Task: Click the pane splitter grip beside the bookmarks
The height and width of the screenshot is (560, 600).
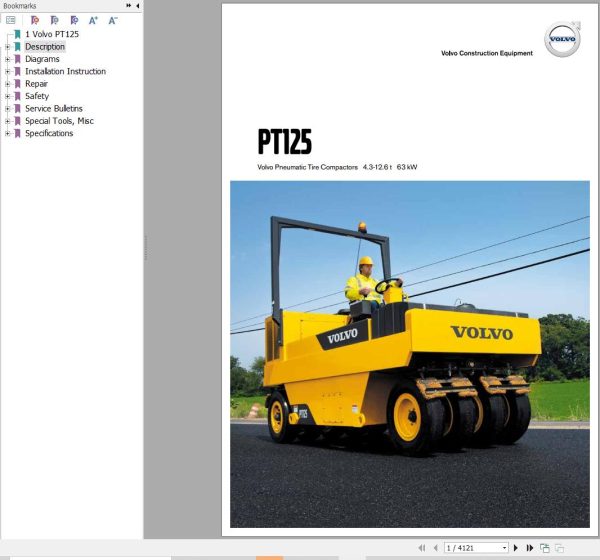Action: click(x=145, y=248)
